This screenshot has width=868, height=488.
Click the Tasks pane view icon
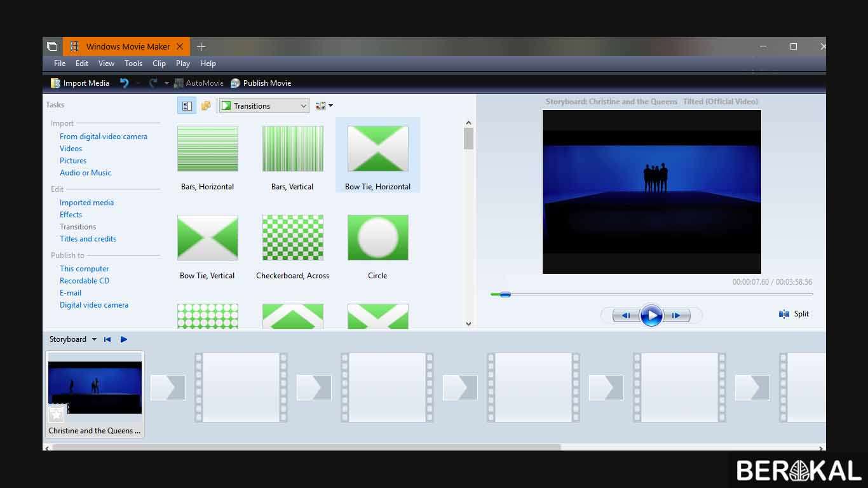186,105
